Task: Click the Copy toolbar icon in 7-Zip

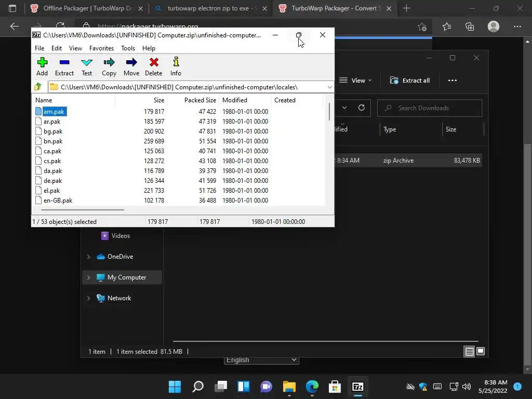Action: click(109, 66)
